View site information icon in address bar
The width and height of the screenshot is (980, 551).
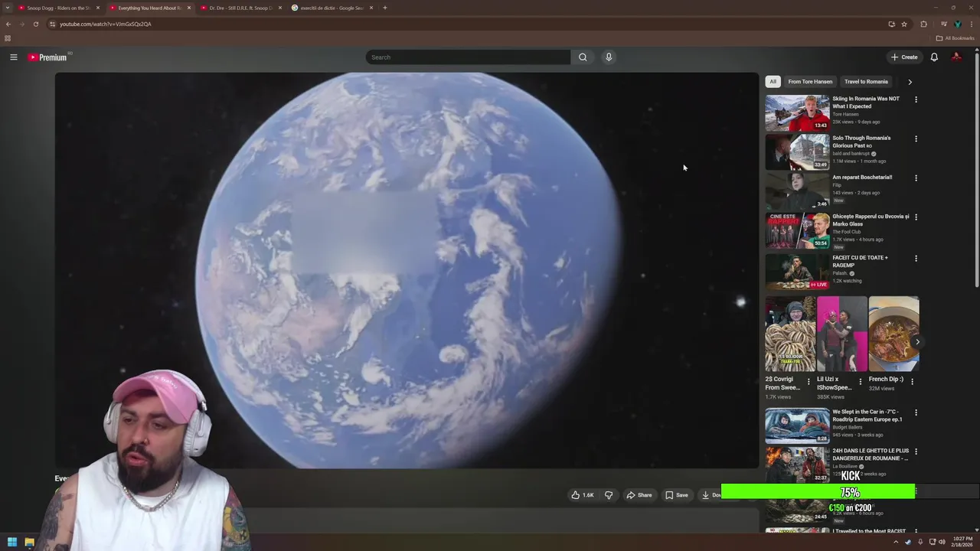pyautogui.click(x=52, y=24)
